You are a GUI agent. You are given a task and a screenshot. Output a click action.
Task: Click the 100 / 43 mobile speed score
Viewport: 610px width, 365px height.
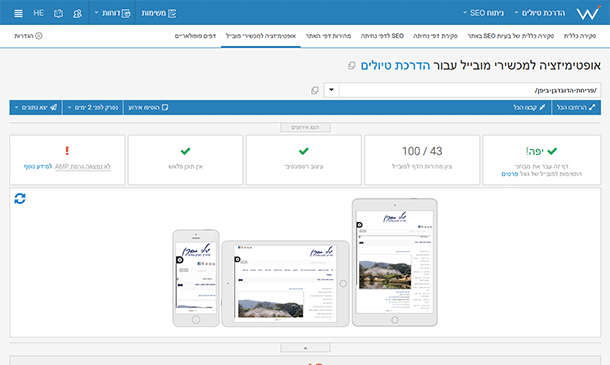[x=422, y=151]
